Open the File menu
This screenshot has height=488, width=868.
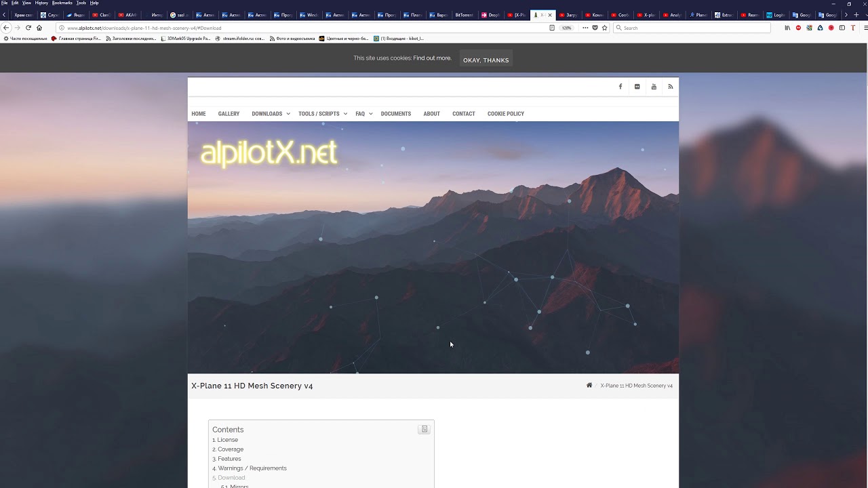5,3
